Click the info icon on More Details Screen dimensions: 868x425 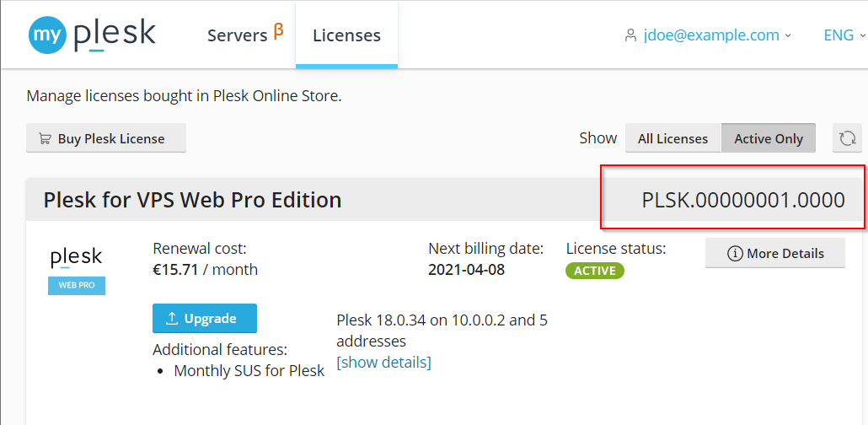tap(734, 253)
